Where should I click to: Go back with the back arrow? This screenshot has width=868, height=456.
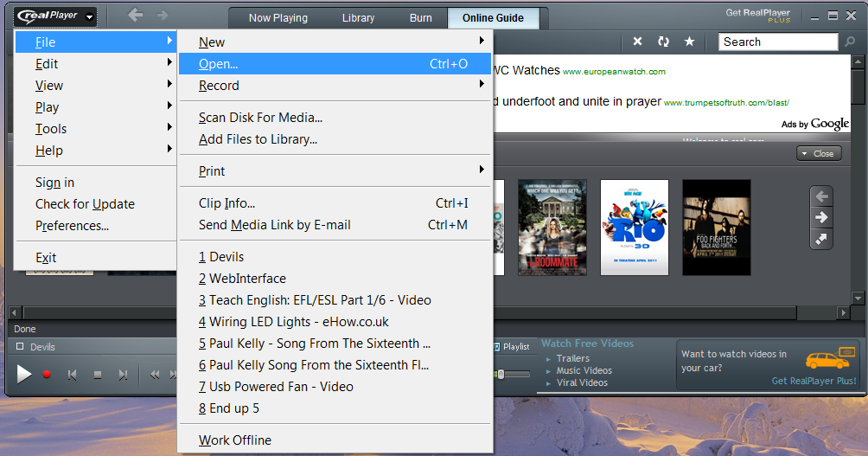pyautogui.click(x=135, y=15)
